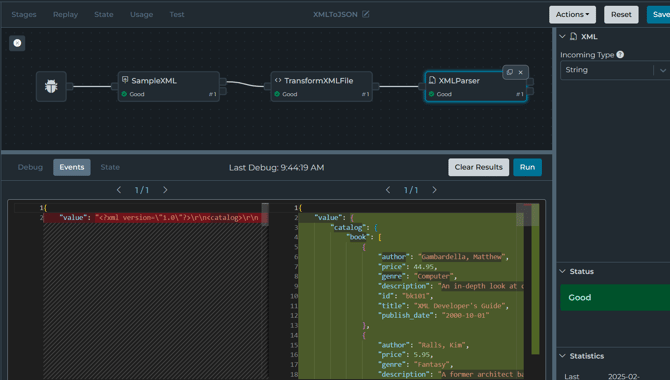
Task: Click the "catalog" key in output JSON
Action: pos(349,227)
